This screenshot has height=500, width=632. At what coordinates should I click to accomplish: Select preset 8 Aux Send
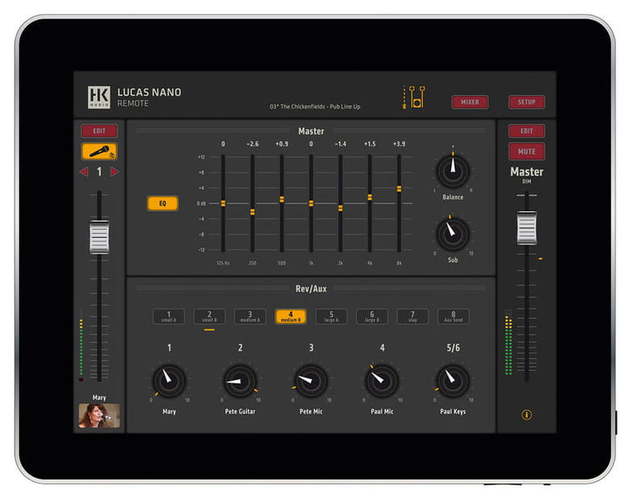pos(453,316)
